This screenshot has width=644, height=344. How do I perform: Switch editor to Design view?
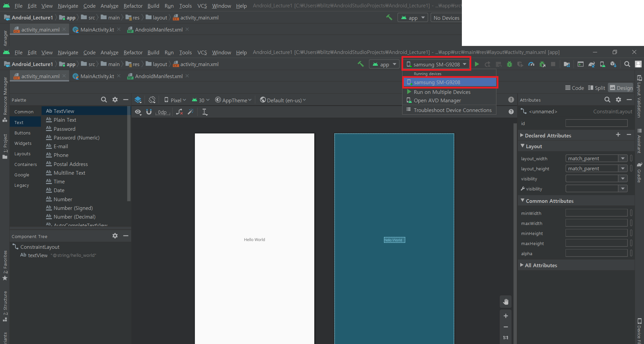click(621, 88)
